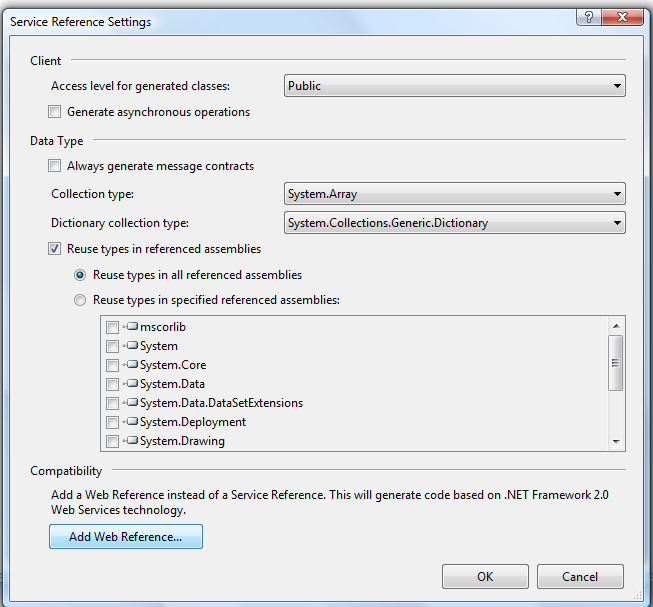
Task: Check the System assembly checkbox
Action: (x=112, y=346)
